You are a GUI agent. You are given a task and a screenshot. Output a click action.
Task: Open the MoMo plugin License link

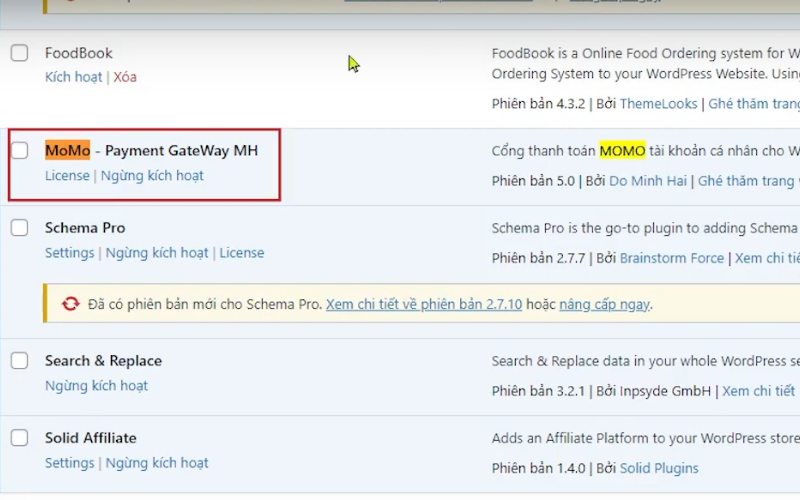click(67, 176)
